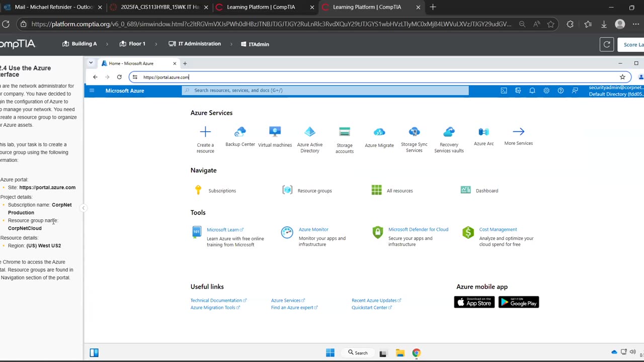Switch to the Outlook Mail tab

click(x=53, y=7)
